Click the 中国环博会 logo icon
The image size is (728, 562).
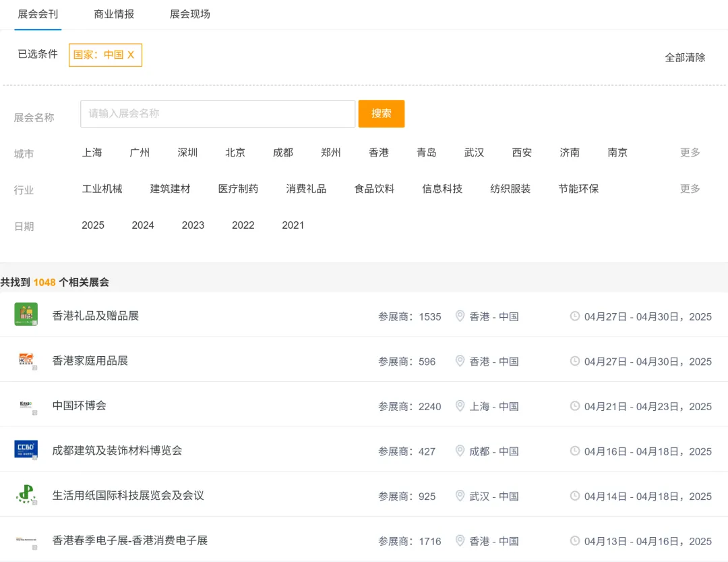click(x=26, y=404)
